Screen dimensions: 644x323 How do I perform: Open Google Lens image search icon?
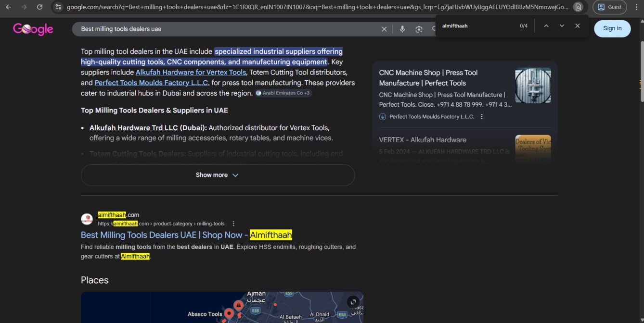(x=419, y=29)
